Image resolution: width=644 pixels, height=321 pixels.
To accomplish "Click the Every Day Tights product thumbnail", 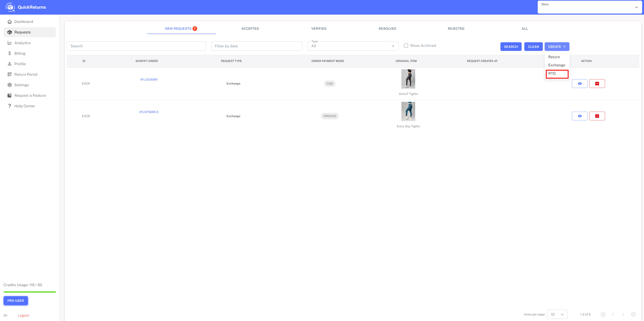I will pyautogui.click(x=408, y=111).
